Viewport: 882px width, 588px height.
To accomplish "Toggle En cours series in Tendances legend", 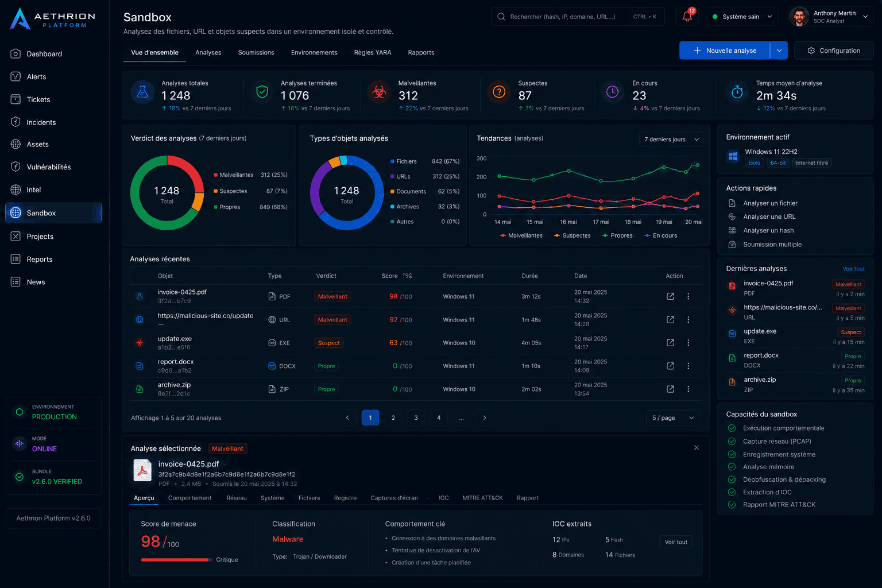I will tap(660, 235).
